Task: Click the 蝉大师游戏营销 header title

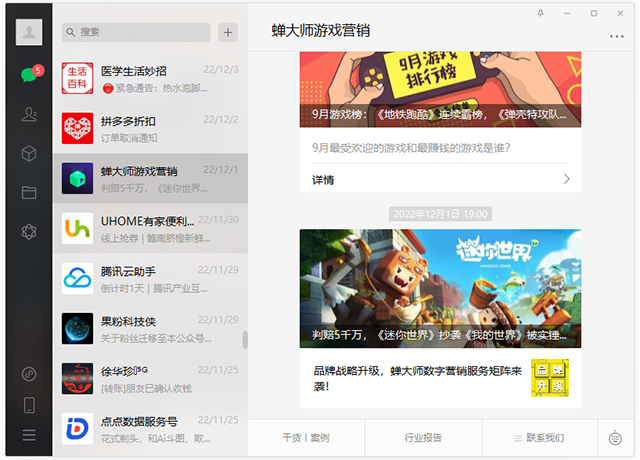Action: pyautogui.click(x=321, y=31)
